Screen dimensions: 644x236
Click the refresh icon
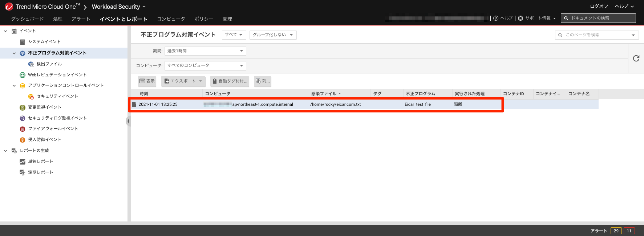coord(636,58)
